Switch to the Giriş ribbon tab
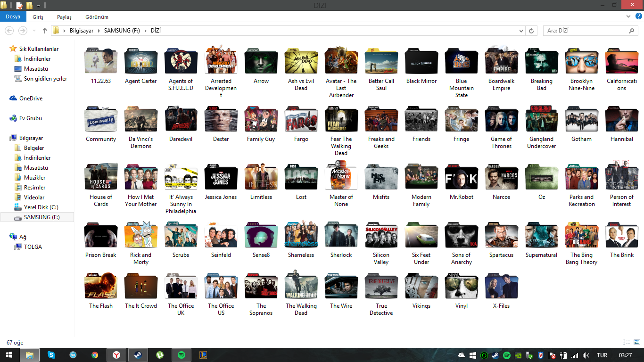 [x=38, y=17]
